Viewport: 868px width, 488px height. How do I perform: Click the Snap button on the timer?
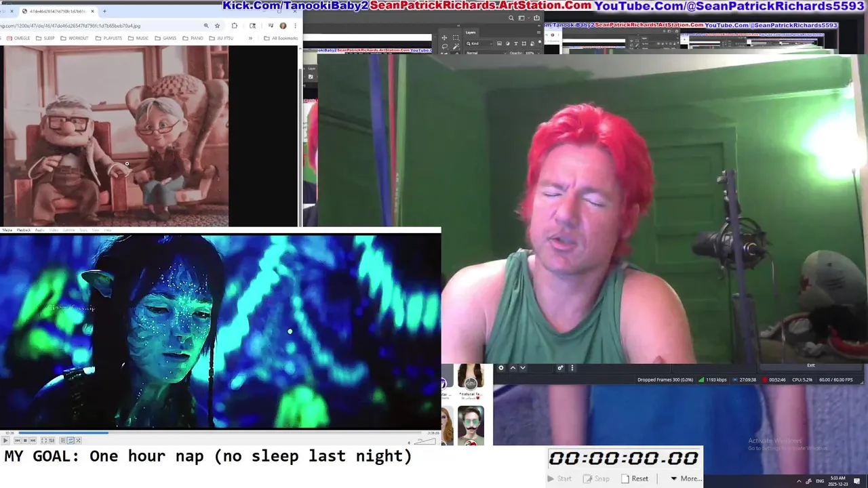click(x=596, y=479)
